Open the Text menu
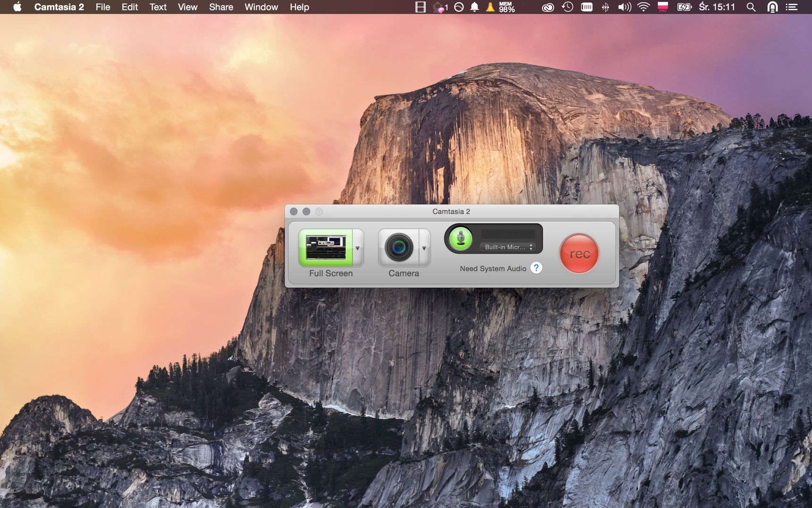The image size is (812, 508). point(158,7)
